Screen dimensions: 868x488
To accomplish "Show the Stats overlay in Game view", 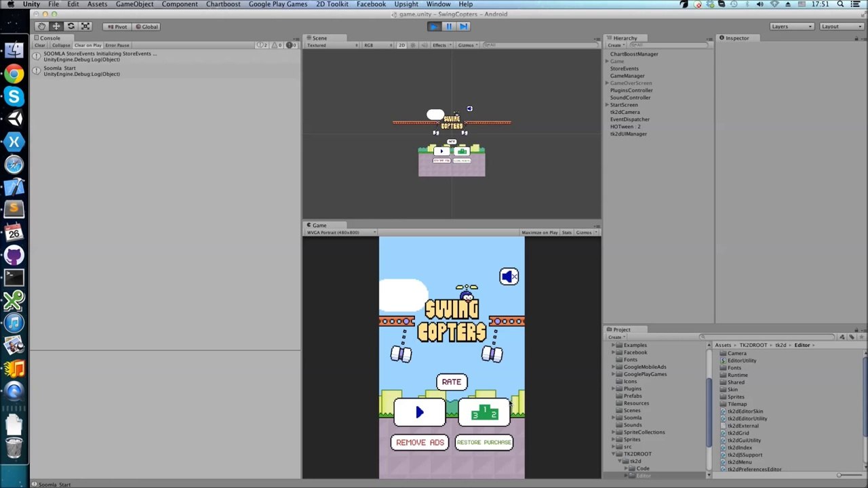I will [567, 232].
